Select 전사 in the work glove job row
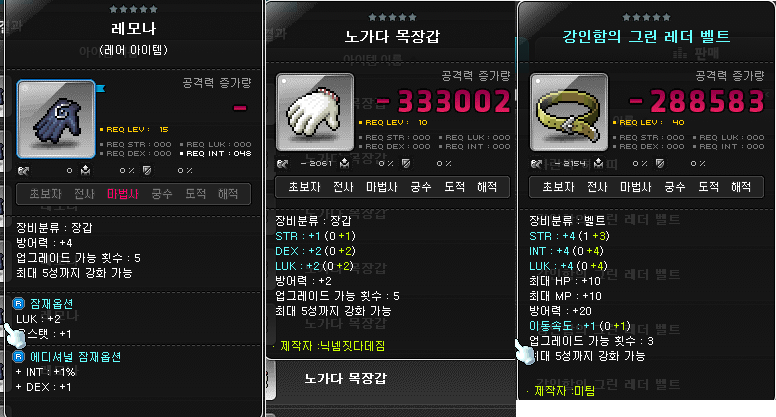 coord(343,187)
